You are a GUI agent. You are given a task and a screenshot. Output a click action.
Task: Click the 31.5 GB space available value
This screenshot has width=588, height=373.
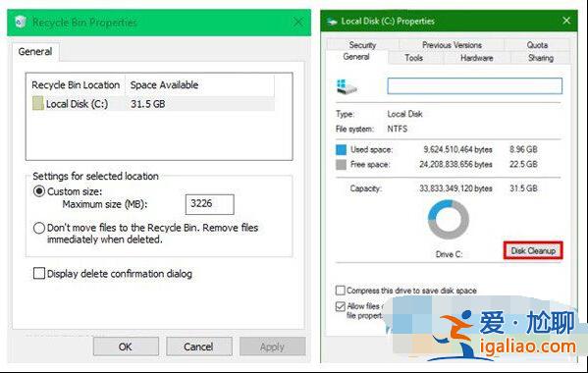pyautogui.click(x=148, y=104)
